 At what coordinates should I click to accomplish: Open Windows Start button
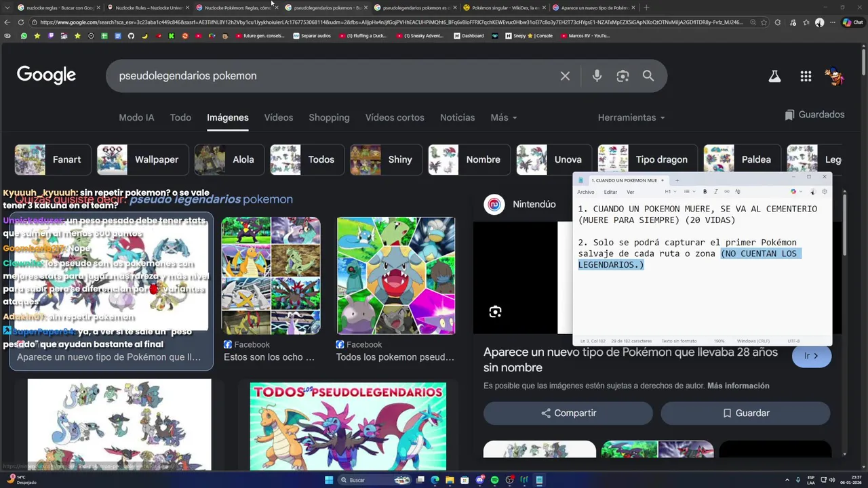click(329, 480)
